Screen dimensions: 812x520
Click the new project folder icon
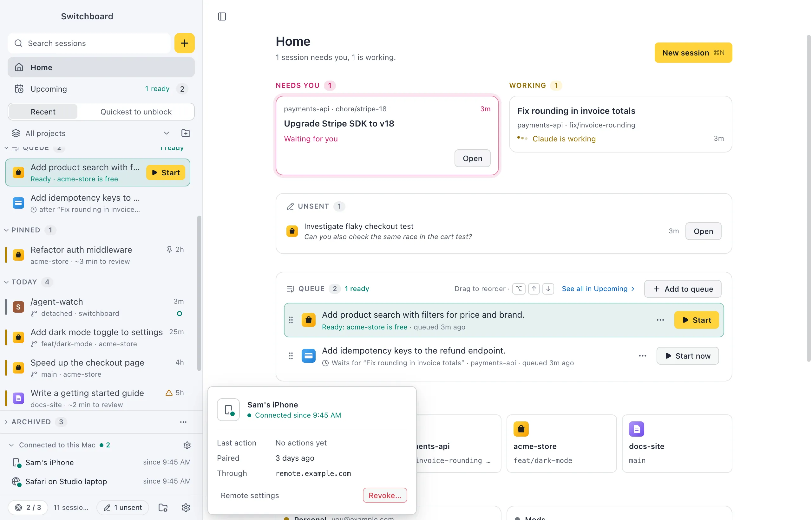[x=186, y=133]
